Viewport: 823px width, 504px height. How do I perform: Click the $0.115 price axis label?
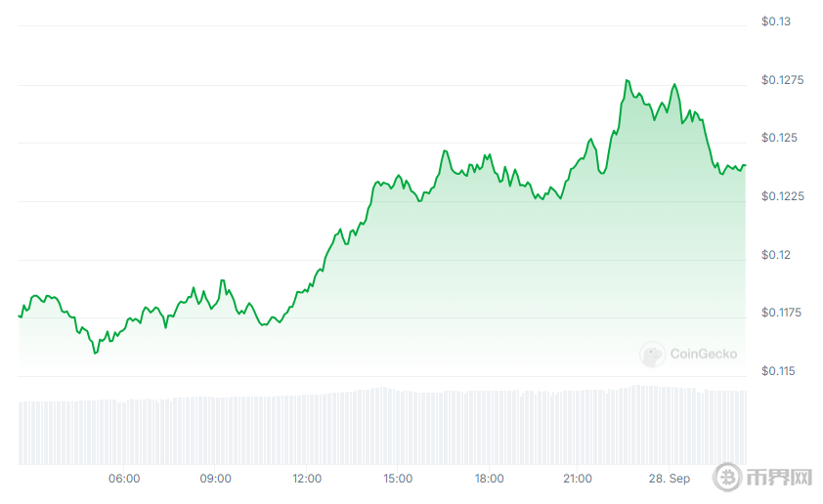point(779,371)
